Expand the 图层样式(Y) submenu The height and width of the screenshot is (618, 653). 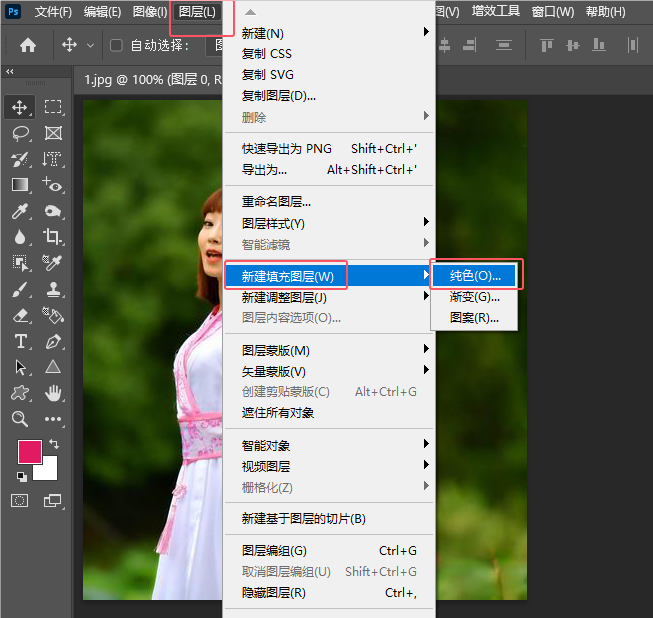pyautogui.click(x=329, y=223)
